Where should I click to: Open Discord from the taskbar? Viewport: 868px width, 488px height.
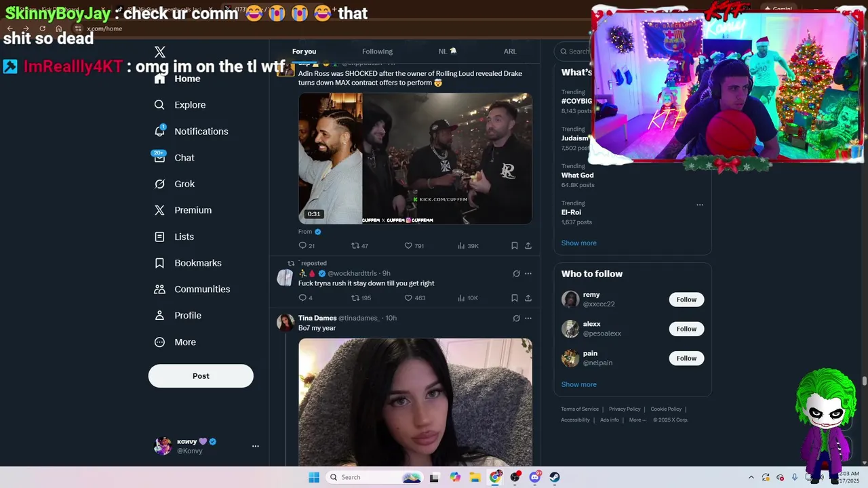point(535,477)
